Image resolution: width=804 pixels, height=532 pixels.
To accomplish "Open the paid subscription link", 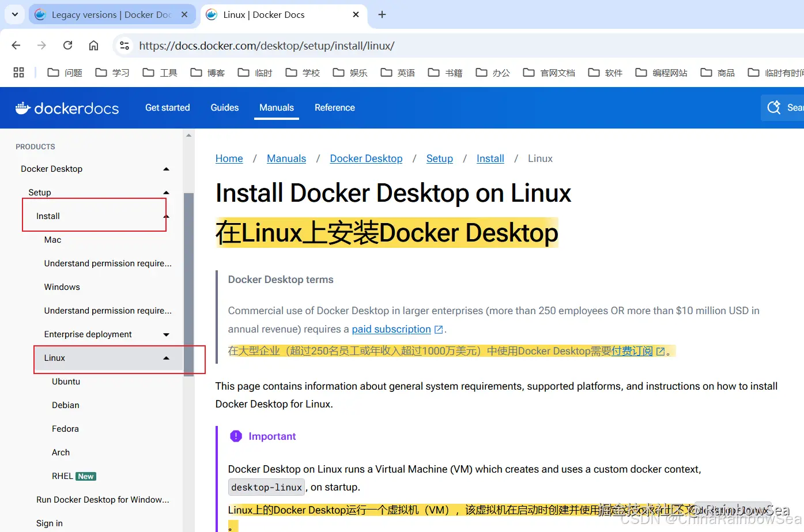I will 397,329.
